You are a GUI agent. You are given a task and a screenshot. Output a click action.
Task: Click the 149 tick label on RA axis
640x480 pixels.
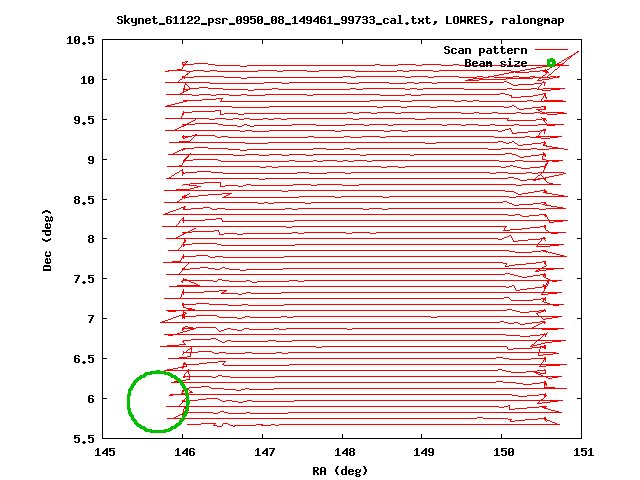424,453
